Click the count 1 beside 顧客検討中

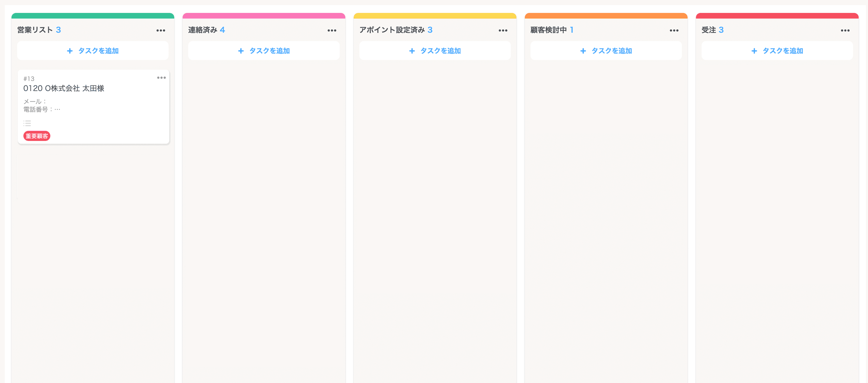click(572, 30)
